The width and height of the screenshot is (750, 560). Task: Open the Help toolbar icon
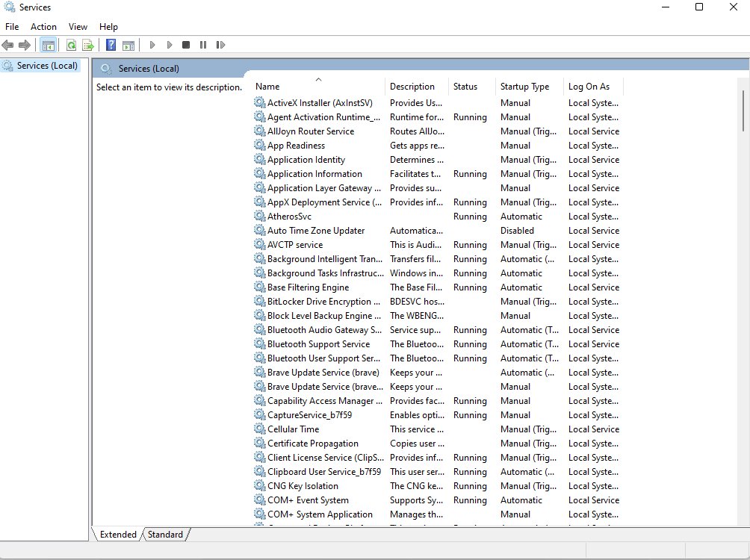pos(111,45)
